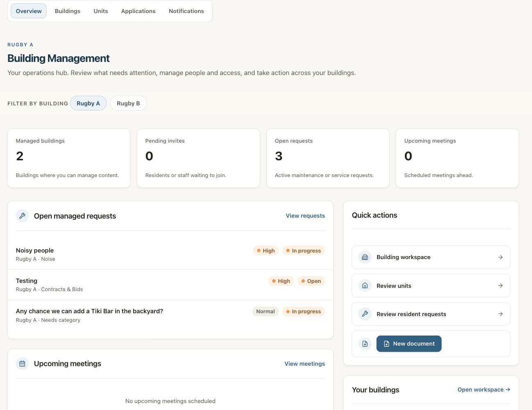This screenshot has width=532, height=410.
Task: Open the Testing request
Action: click(171, 285)
